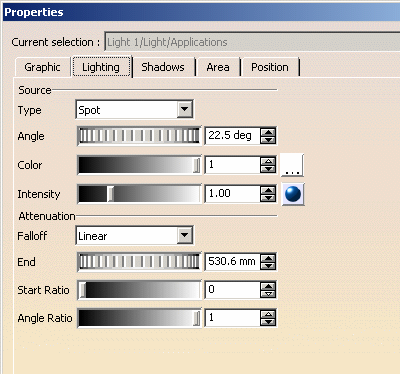Decrease Angle Ratio with the down arrow

(268, 322)
